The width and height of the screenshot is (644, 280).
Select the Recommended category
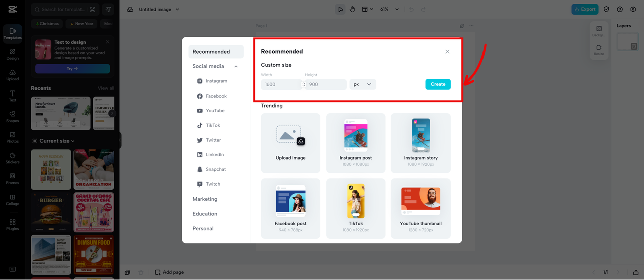(216, 52)
